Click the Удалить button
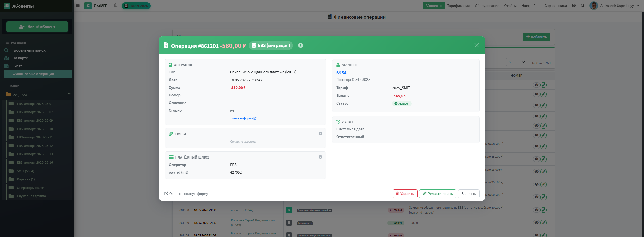The image size is (644, 237). coord(405,194)
